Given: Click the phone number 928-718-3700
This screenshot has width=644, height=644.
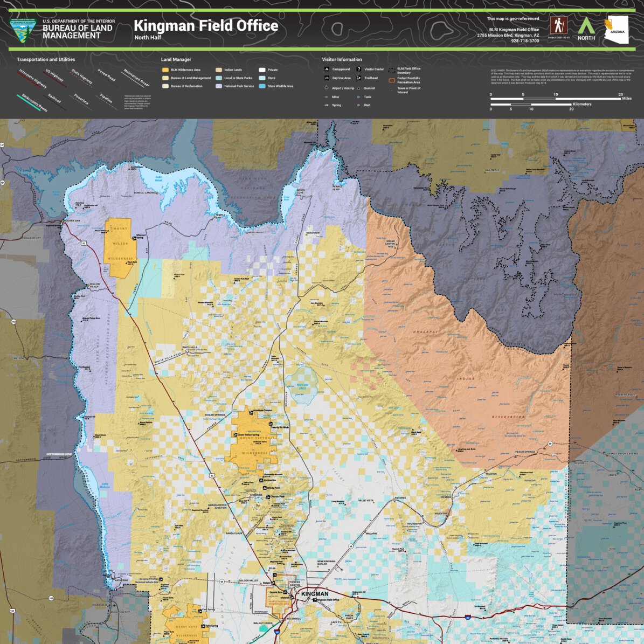Looking at the screenshot, I should click(x=525, y=41).
